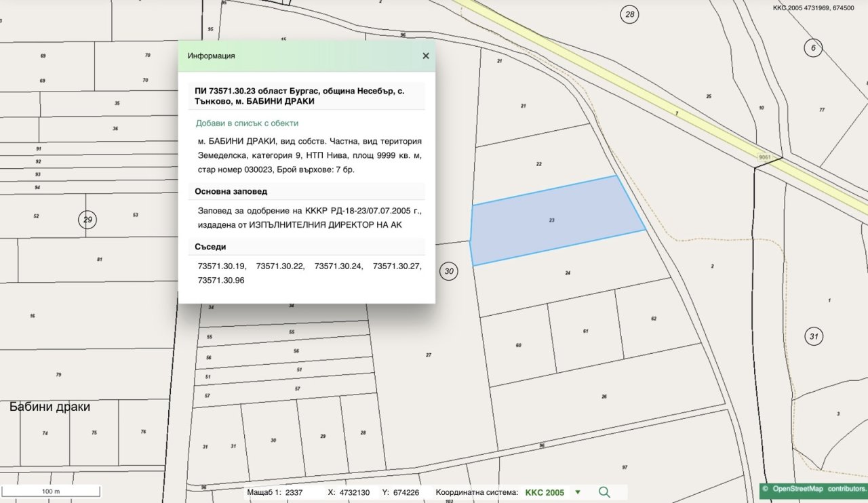Select neighbor 73571.30.24 in Съседи list
Image resolution: width=868 pixels, height=503 pixels.
click(339, 266)
